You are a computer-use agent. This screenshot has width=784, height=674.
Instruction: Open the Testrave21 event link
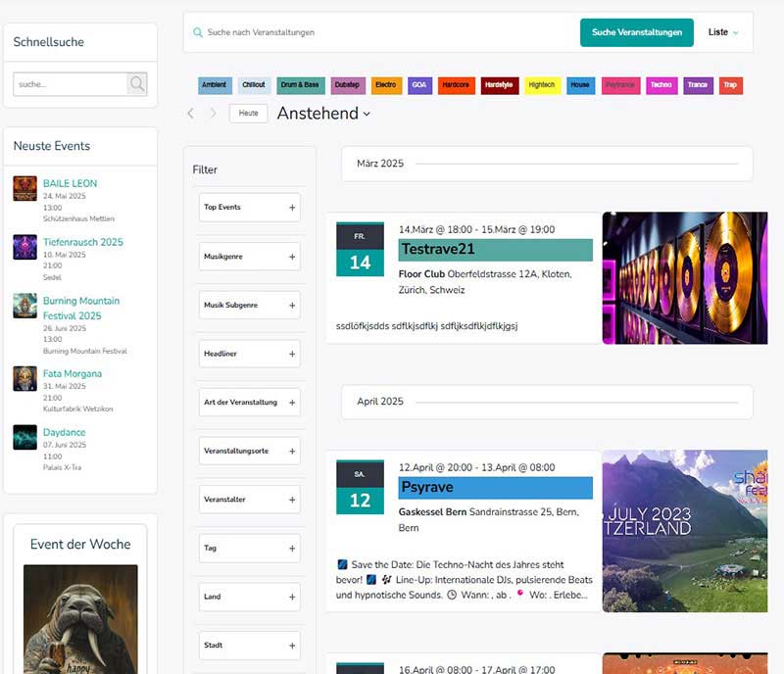[438, 250]
